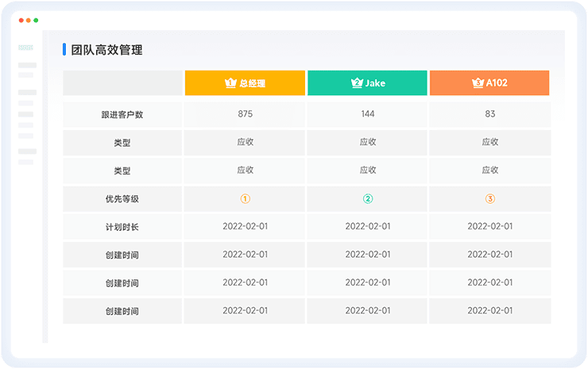
Task: Click the 团队高效管理 page title
Action: point(106,50)
